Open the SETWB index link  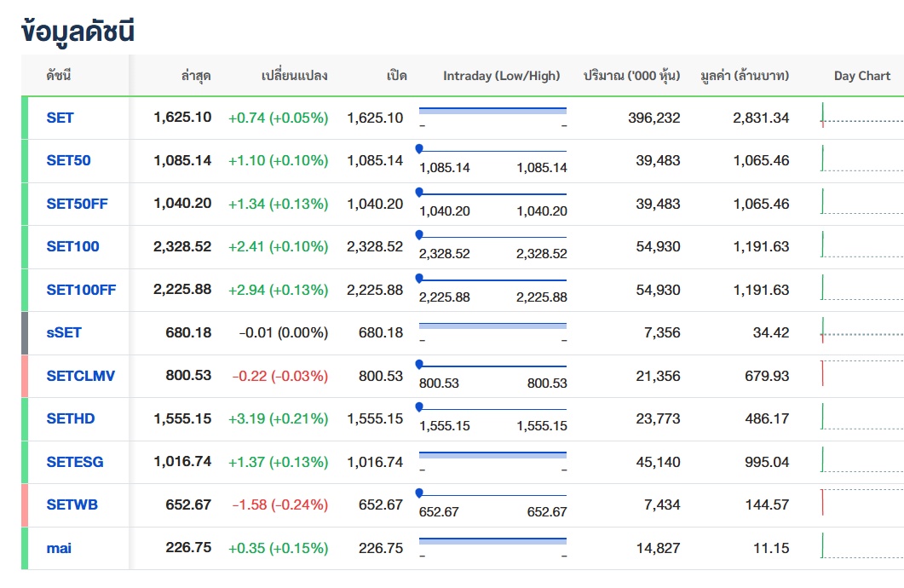pyautogui.click(x=72, y=504)
